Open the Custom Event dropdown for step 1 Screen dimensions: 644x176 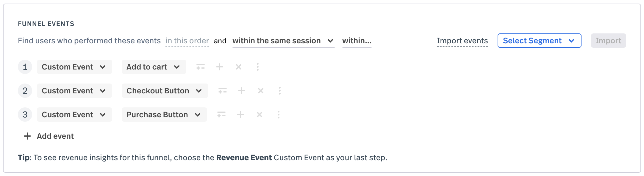click(74, 67)
